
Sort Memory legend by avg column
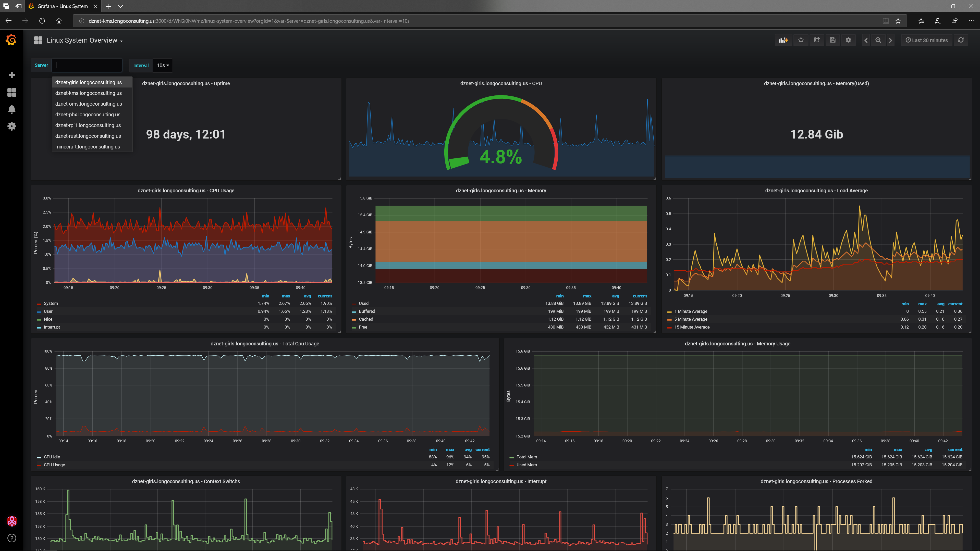click(x=616, y=296)
